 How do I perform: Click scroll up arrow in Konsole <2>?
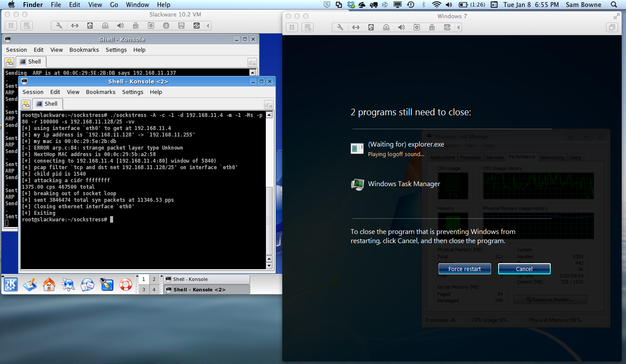(x=269, y=115)
